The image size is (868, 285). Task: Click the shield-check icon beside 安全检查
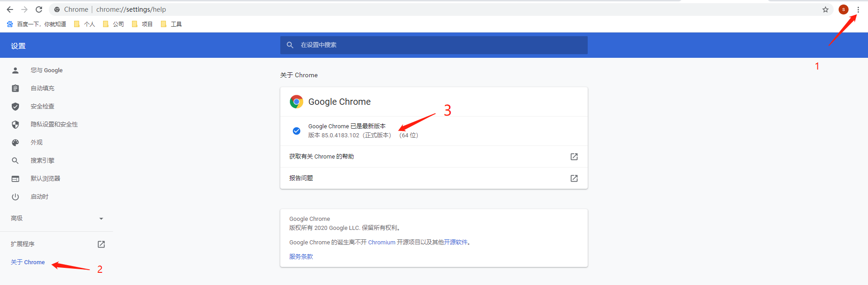[x=15, y=106]
